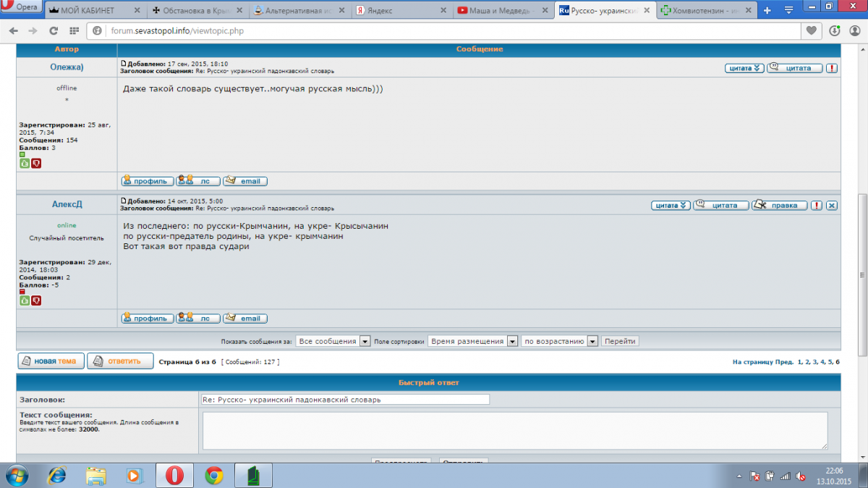Open Олежка)'s профиль button
Viewport: 868px width, 488px height.
(148, 181)
